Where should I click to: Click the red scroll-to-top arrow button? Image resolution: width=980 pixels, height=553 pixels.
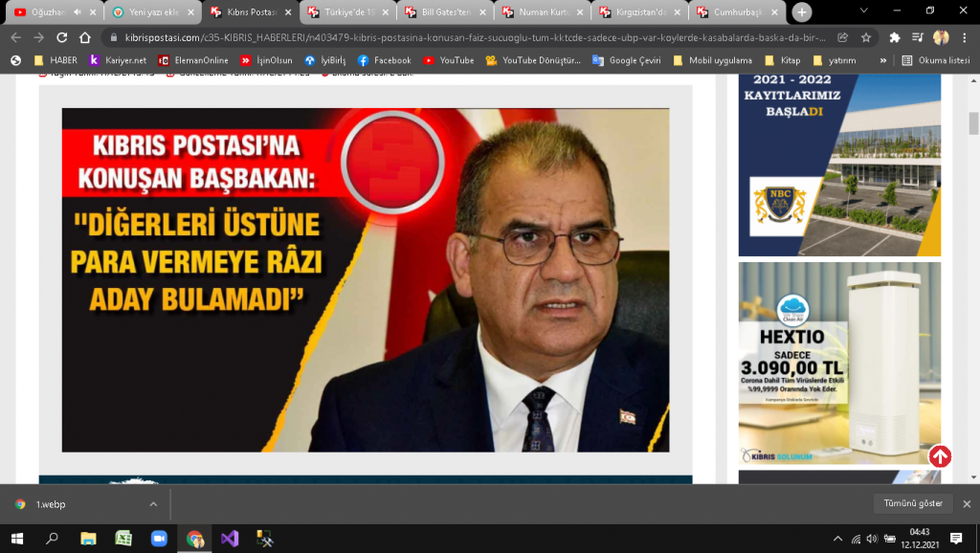click(940, 457)
